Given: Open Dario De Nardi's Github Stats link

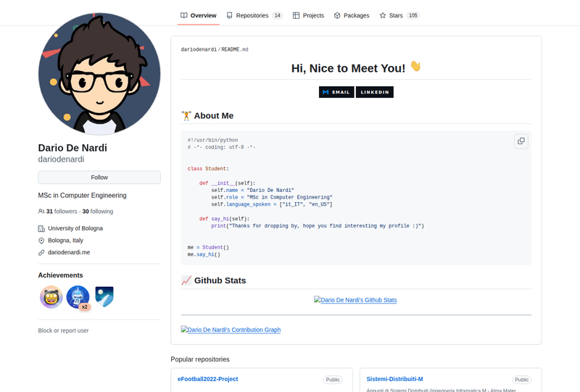Looking at the screenshot, I should (355, 300).
